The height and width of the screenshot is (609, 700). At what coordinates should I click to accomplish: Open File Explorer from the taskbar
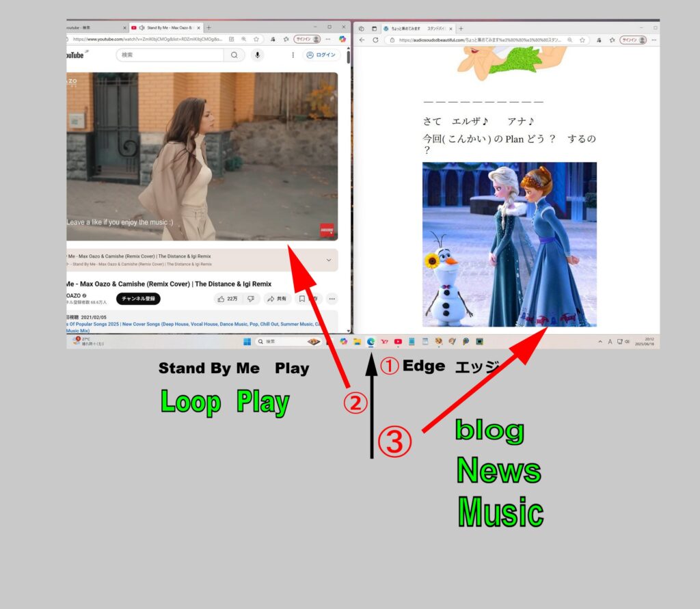[357, 342]
